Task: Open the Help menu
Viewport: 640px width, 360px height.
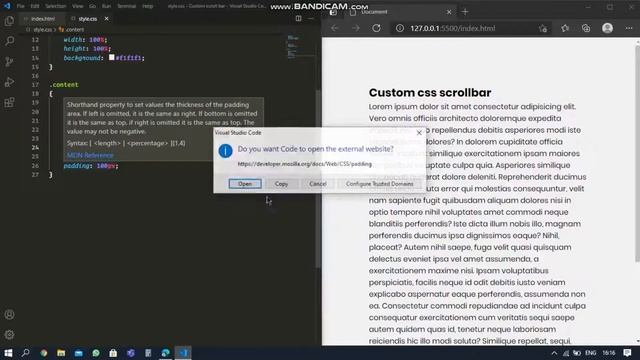Action: (x=148, y=6)
